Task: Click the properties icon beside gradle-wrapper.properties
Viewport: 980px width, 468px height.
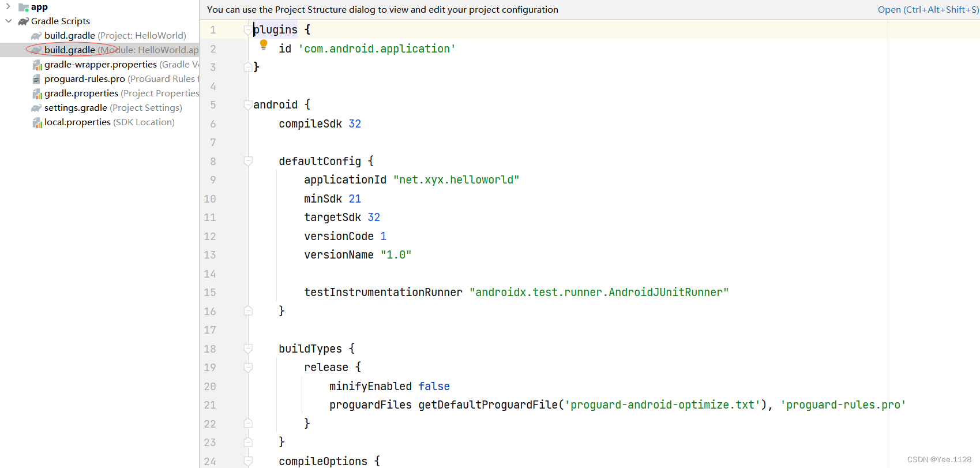Action: pos(37,65)
